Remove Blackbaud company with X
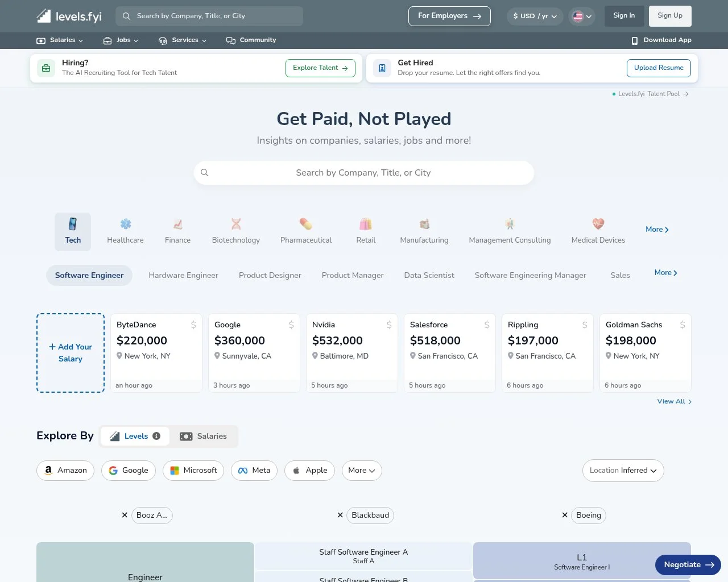 340,515
